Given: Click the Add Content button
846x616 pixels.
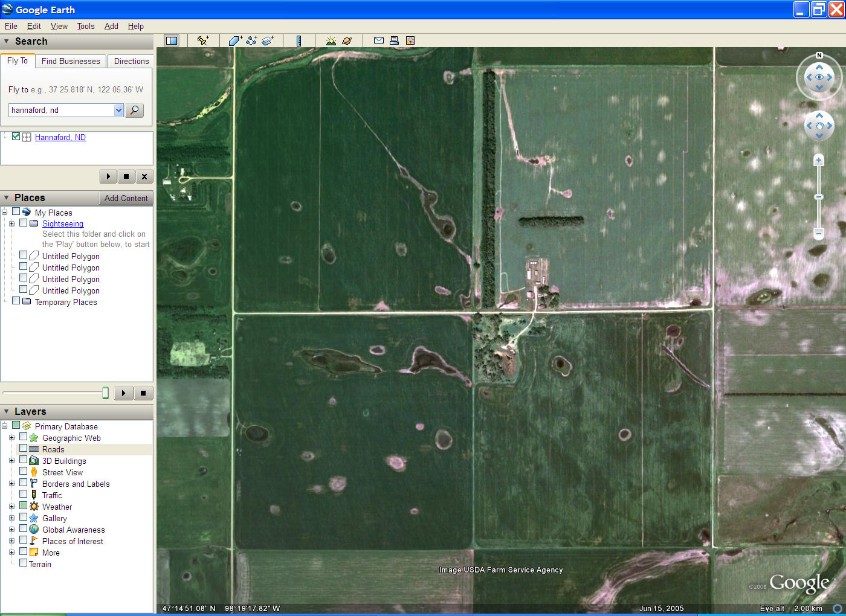Looking at the screenshot, I should (126, 198).
